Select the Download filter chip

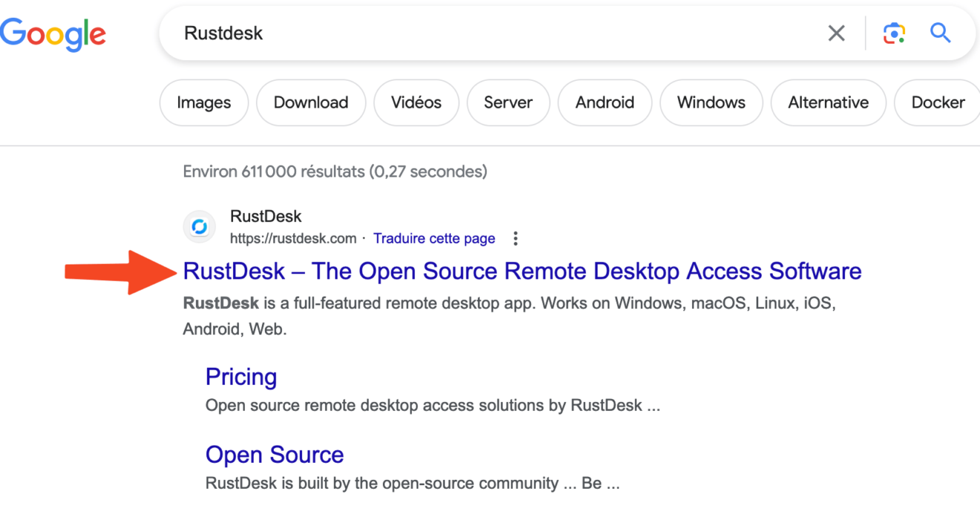311,103
